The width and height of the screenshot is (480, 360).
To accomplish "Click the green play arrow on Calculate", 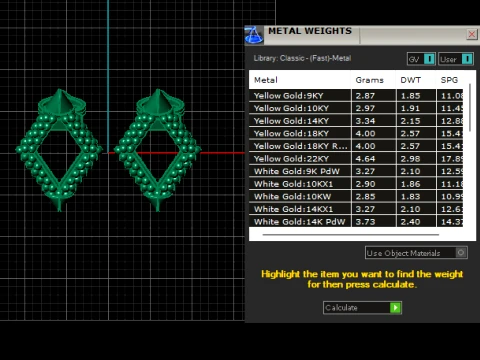I will tap(395, 308).
